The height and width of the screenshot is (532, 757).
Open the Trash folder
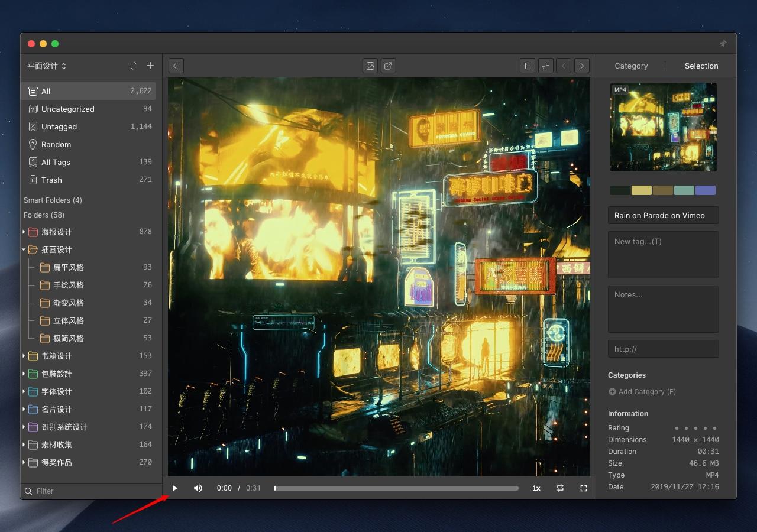pyautogui.click(x=51, y=180)
